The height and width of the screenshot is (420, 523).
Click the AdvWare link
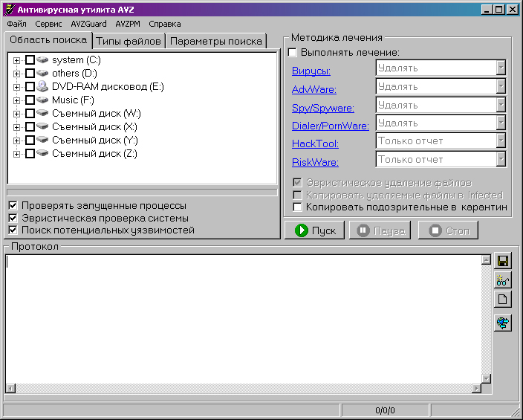click(x=314, y=89)
